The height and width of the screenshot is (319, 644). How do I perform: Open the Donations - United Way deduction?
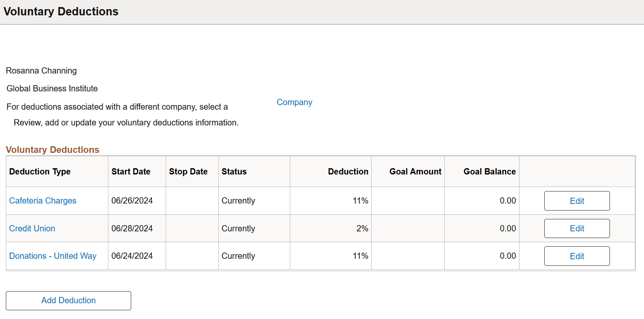[x=53, y=255]
